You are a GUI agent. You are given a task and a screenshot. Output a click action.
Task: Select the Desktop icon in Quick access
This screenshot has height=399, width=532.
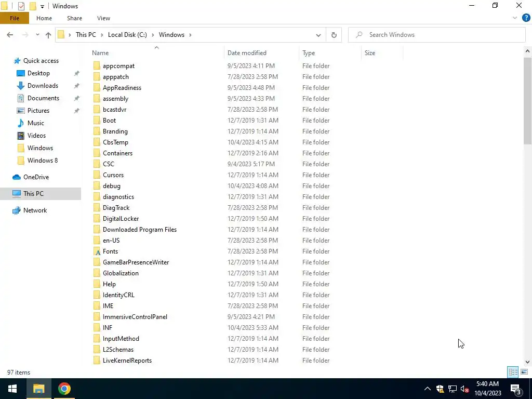click(x=21, y=73)
